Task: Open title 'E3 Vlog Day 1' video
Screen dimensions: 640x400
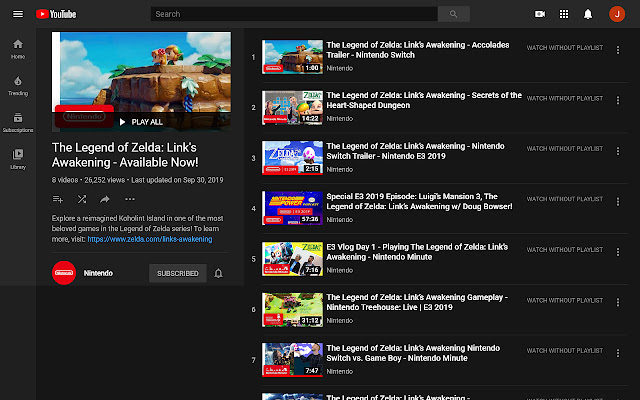Action: click(x=417, y=252)
